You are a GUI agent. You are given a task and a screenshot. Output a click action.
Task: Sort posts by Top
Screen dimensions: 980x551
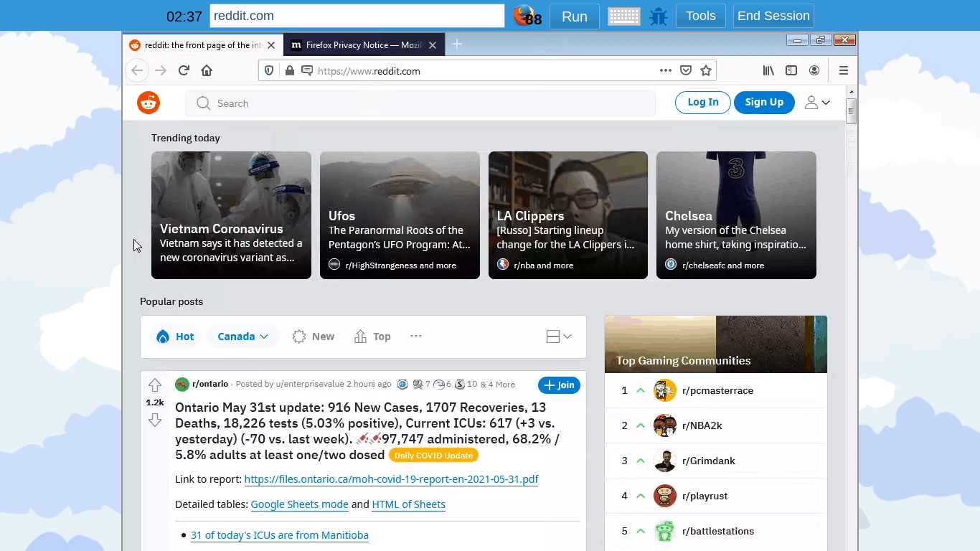(372, 336)
